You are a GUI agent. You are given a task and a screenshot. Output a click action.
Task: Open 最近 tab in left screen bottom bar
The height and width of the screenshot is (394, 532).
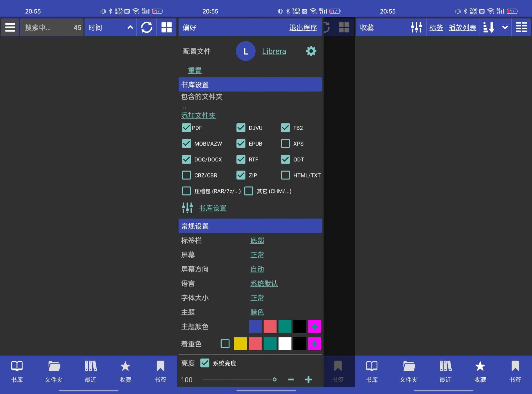coord(91,372)
